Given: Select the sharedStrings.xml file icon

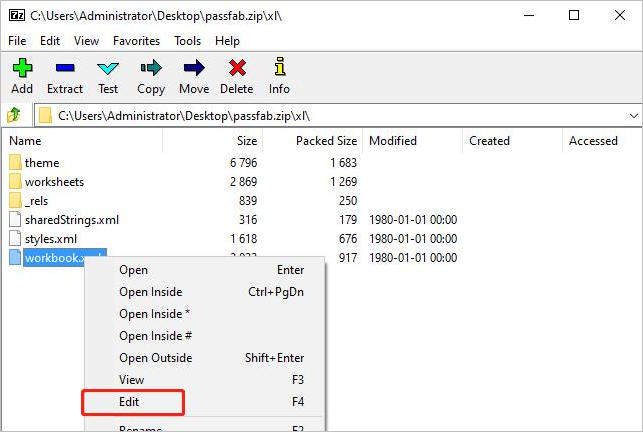Looking at the screenshot, I should (x=15, y=219).
